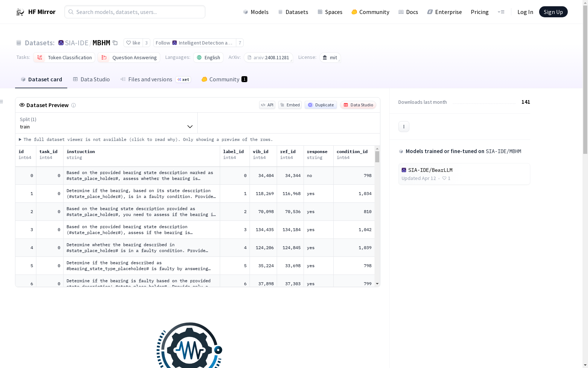Expand the dataset viewer not available notice
The width and height of the screenshot is (588, 368).
tap(146, 139)
